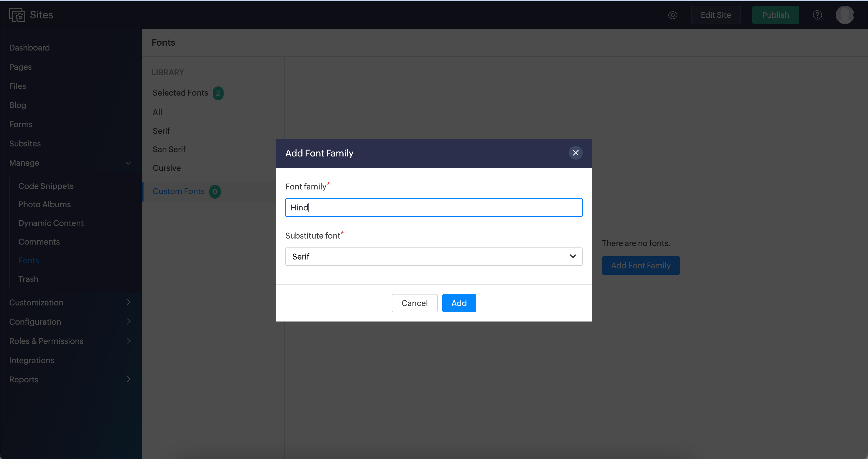The image size is (868, 459).
Task: Open the help question mark icon
Action: 817,15
